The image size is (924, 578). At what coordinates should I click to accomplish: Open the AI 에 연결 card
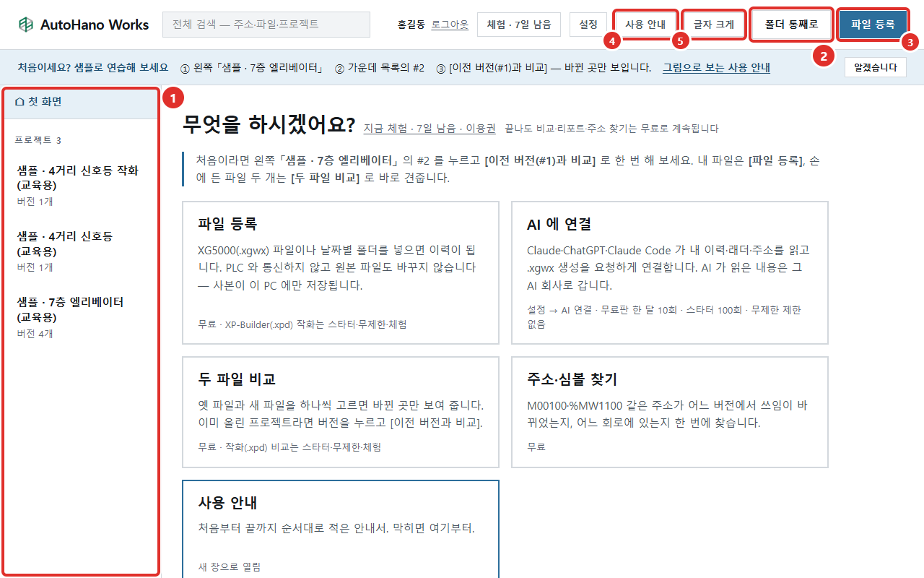pyautogui.click(x=670, y=272)
